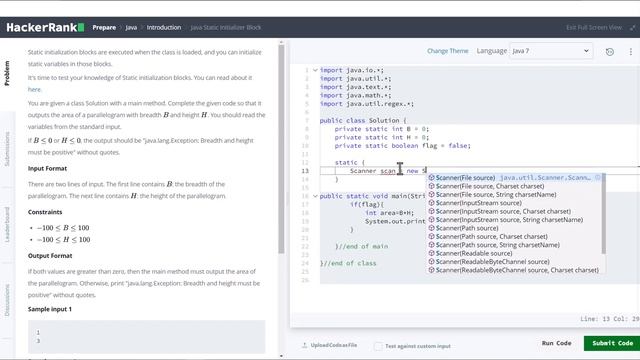Open the Java breadcrumb item
Image resolution: width=640 pixels, height=360 pixels.
pos(131,27)
